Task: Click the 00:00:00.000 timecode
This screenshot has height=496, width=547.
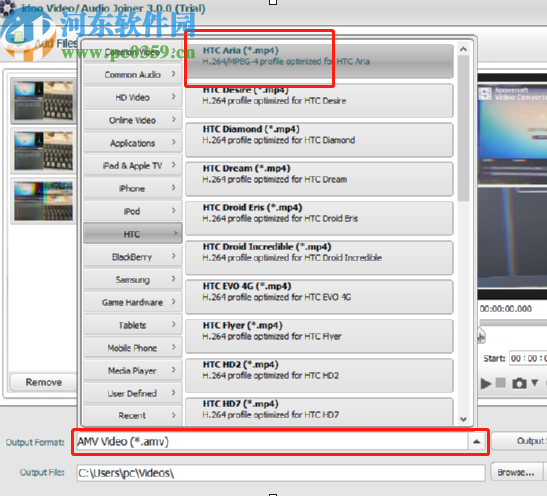Action: tap(505, 309)
